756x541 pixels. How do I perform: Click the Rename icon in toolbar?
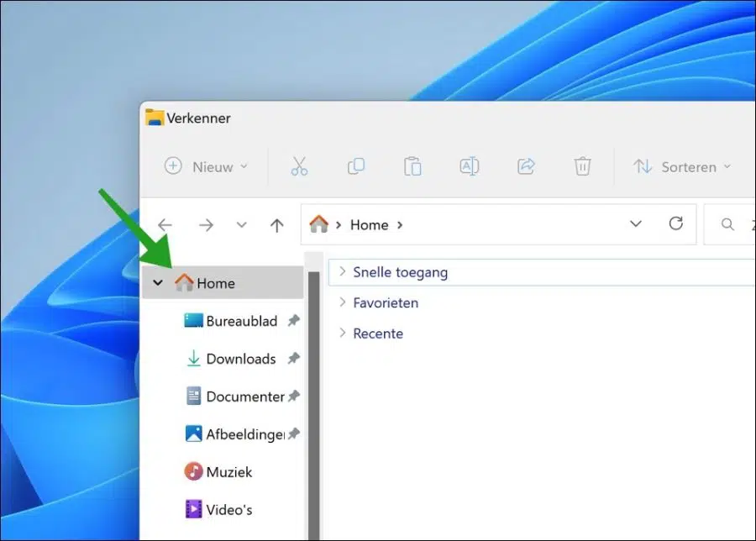(469, 166)
